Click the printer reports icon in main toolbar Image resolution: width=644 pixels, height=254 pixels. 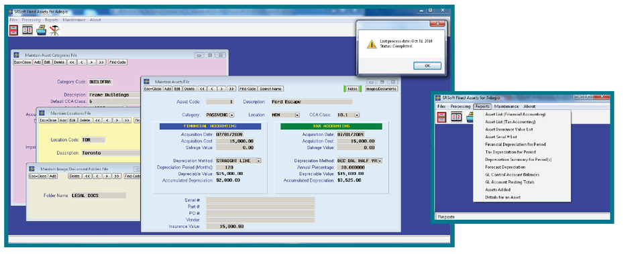click(x=41, y=30)
